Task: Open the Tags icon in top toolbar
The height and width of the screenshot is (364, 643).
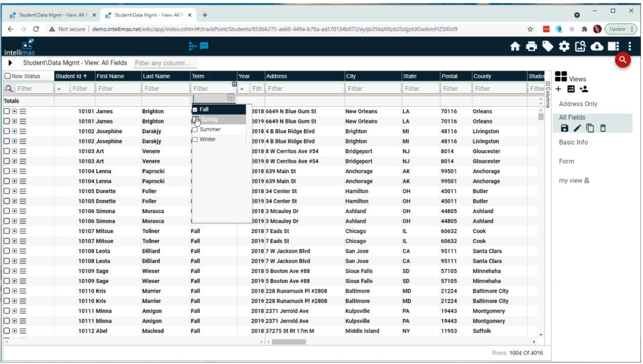Action: coord(548,47)
